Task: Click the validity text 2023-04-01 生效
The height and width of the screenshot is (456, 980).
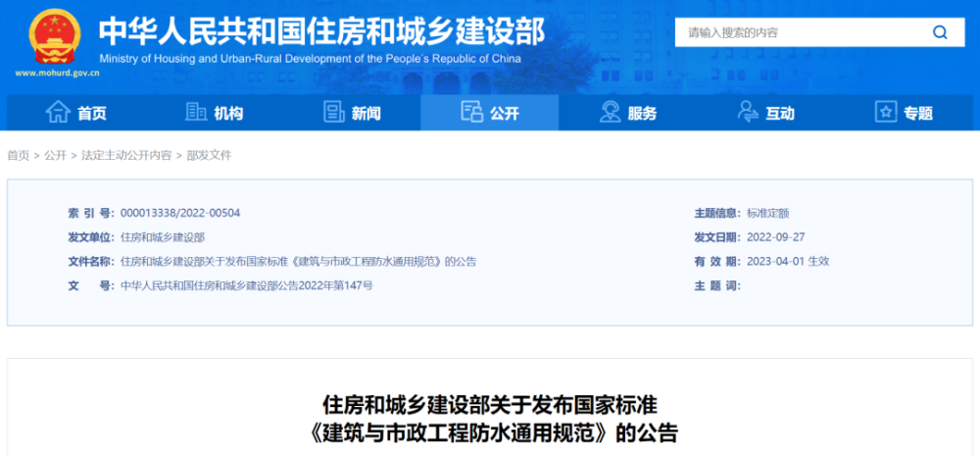Action: click(788, 262)
